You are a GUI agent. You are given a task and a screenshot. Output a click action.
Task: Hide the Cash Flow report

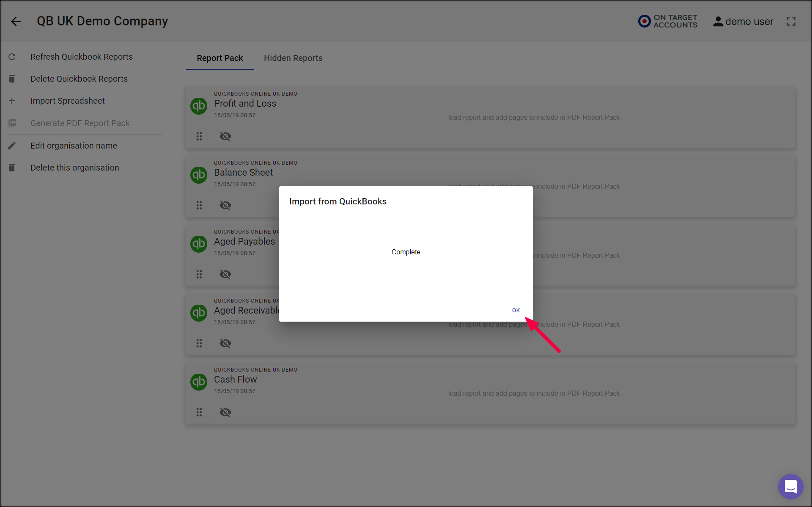point(225,412)
